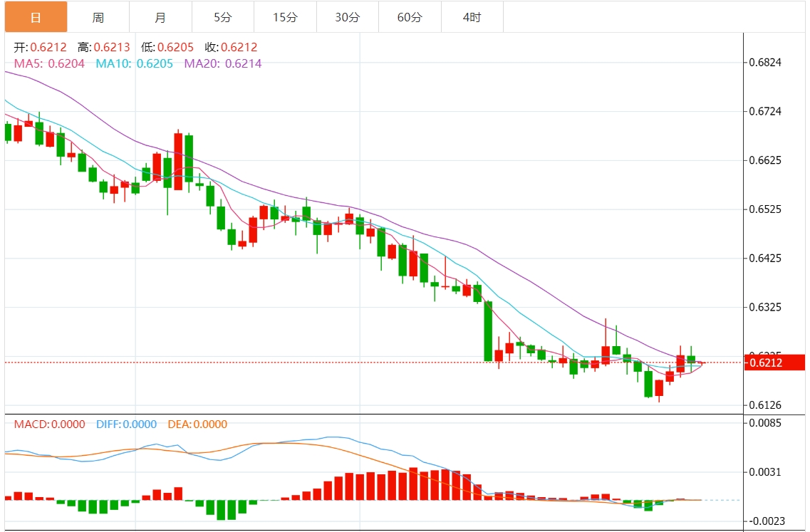
Task: Click the tallest red MACD histogram bar
Action: coord(413,484)
